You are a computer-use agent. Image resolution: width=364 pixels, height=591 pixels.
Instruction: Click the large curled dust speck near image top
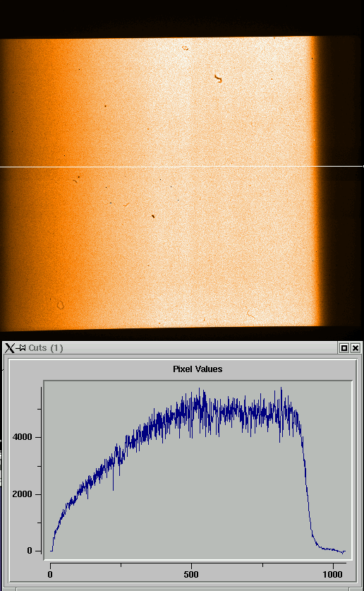pos(218,78)
